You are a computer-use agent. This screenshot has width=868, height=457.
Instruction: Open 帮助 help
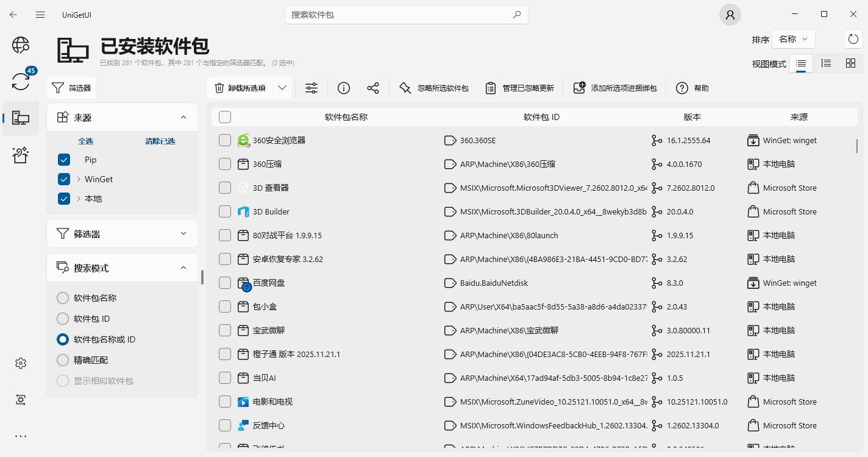692,88
